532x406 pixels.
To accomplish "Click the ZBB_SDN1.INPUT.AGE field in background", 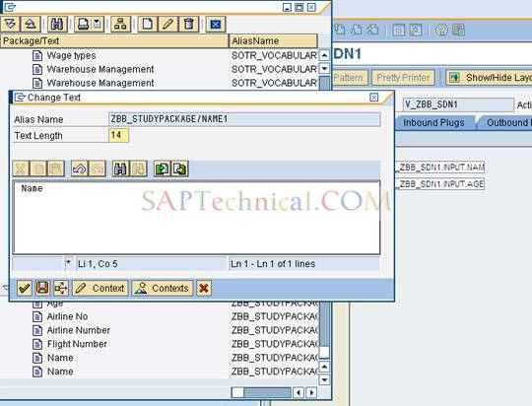I will tap(439, 184).
